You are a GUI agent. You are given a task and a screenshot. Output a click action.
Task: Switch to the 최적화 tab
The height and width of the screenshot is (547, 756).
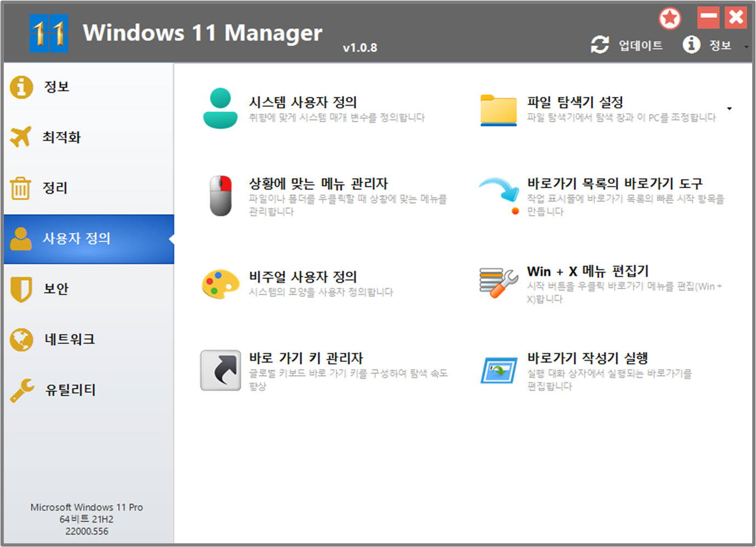[x=89, y=137]
